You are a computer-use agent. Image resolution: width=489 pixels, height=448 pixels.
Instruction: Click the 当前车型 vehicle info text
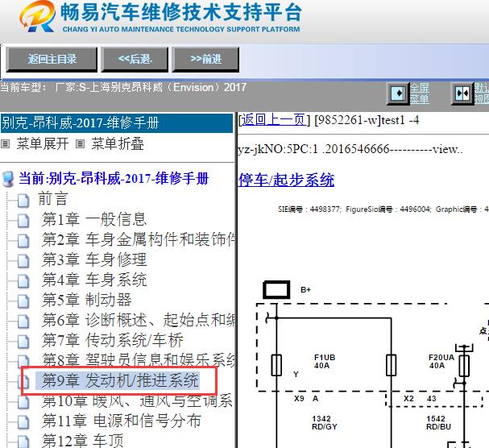click(123, 87)
